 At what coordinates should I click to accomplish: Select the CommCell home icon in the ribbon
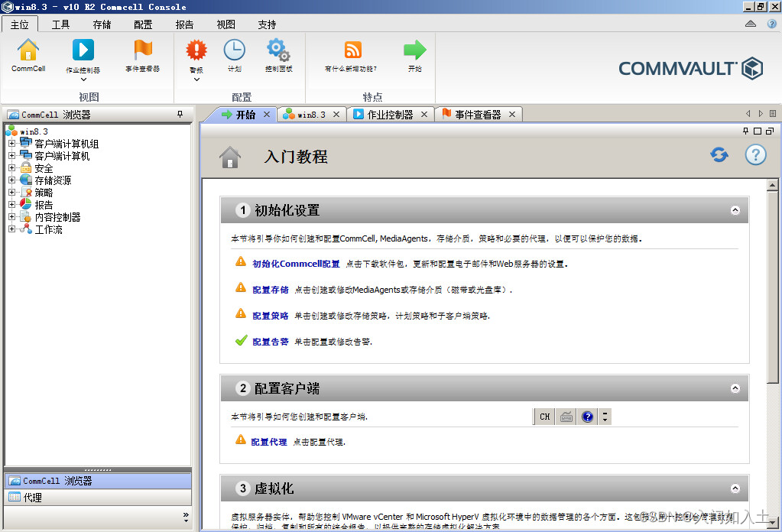[x=28, y=55]
